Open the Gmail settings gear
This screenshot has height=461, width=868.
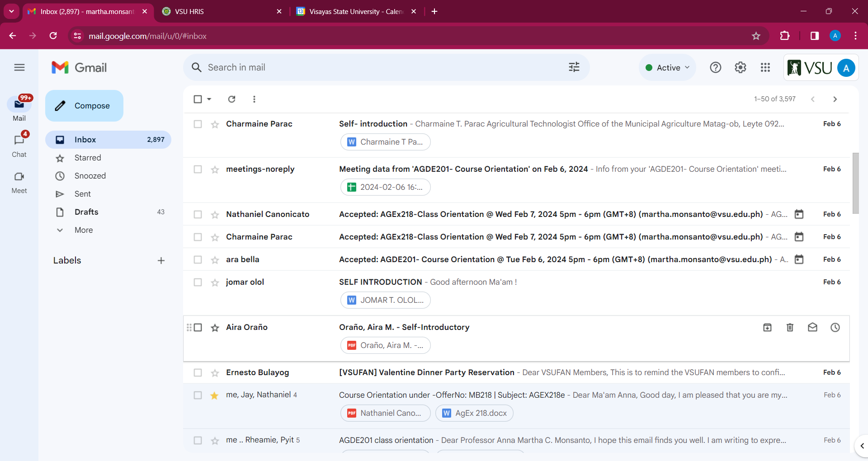[740, 67]
